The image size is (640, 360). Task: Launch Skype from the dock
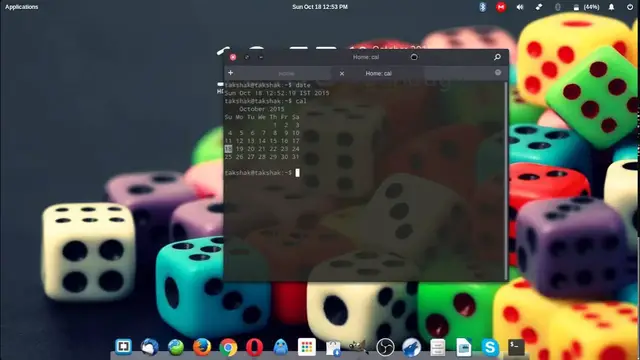490,347
